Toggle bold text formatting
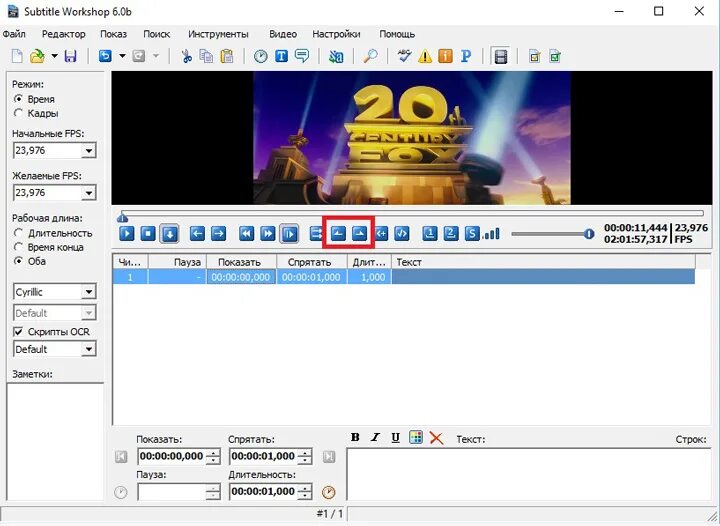The width and height of the screenshot is (720, 526). [355, 437]
